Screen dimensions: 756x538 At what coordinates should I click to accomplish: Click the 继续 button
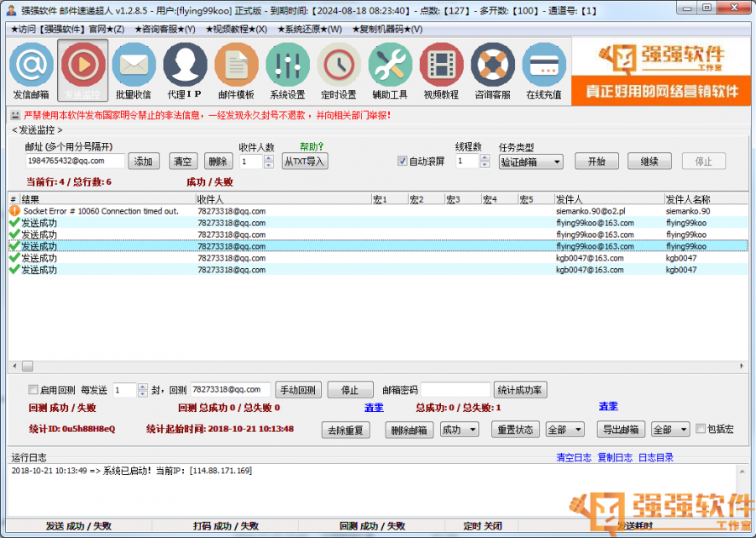click(649, 161)
